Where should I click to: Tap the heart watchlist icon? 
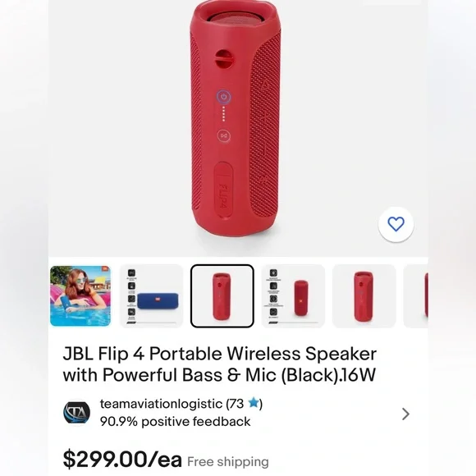click(396, 224)
